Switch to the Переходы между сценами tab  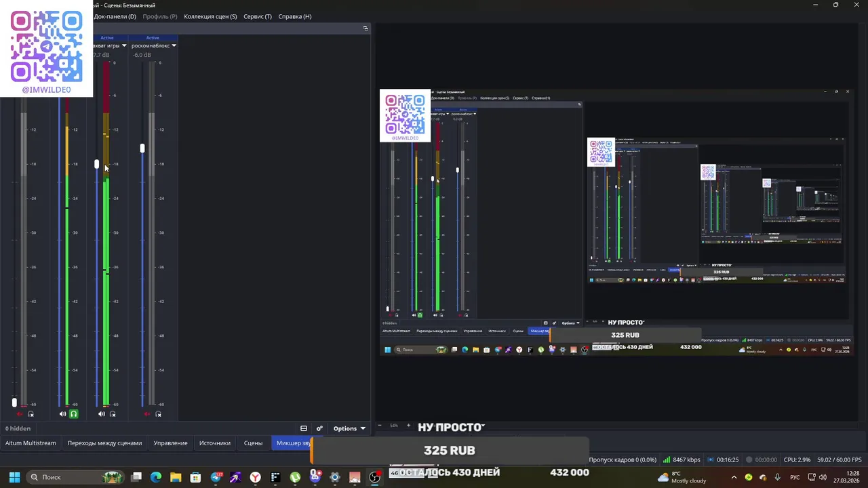pos(104,443)
